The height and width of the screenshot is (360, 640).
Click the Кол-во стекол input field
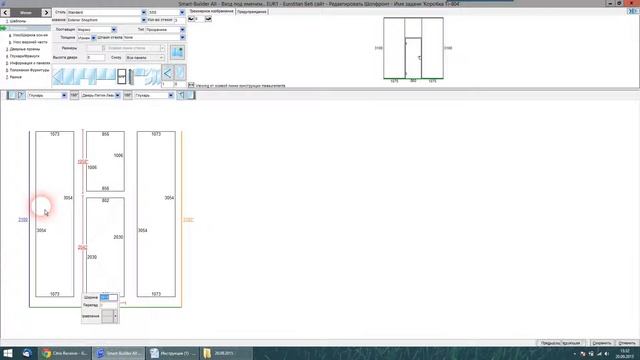[180, 20]
